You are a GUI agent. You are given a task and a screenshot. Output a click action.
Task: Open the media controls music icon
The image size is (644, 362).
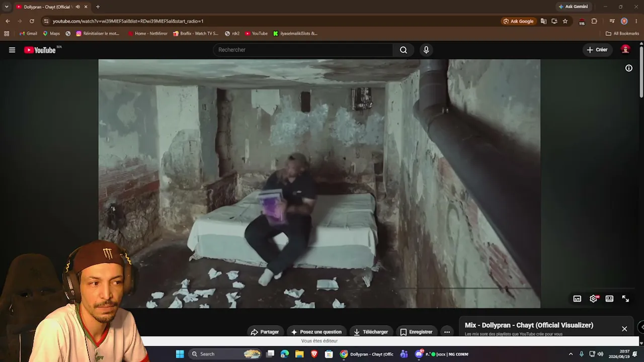pos(612,21)
